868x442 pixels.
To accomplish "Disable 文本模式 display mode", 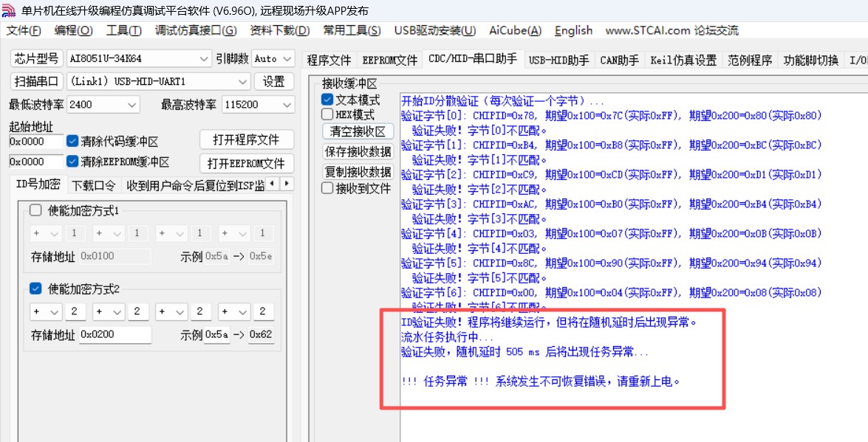I will tap(326, 99).
